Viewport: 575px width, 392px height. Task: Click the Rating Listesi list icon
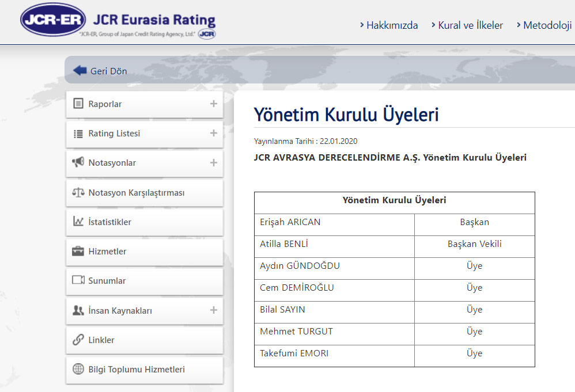pos(78,134)
